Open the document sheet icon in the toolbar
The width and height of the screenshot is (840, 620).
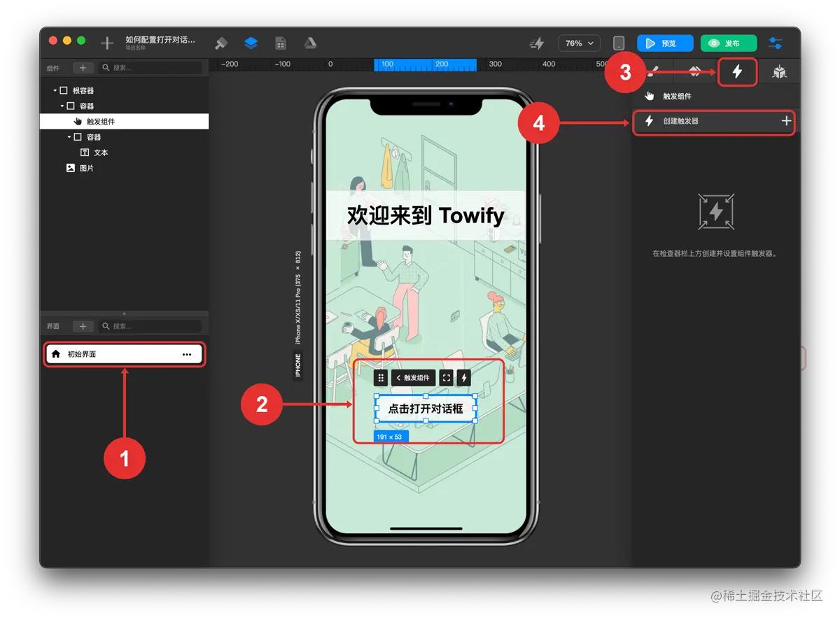(x=281, y=43)
